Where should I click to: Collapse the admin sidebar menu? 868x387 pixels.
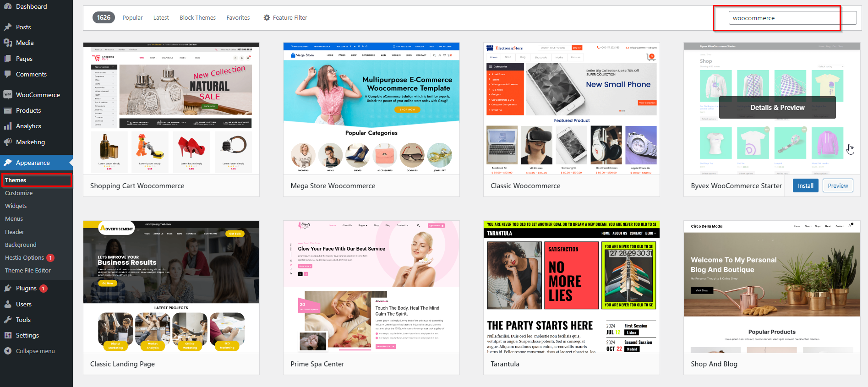pyautogui.click(x=36, y=351)
